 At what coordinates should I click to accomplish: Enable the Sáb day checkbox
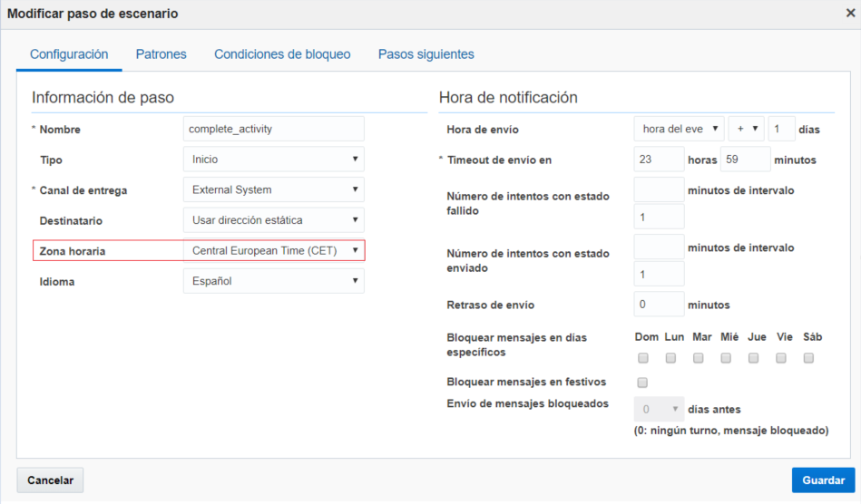808,358
